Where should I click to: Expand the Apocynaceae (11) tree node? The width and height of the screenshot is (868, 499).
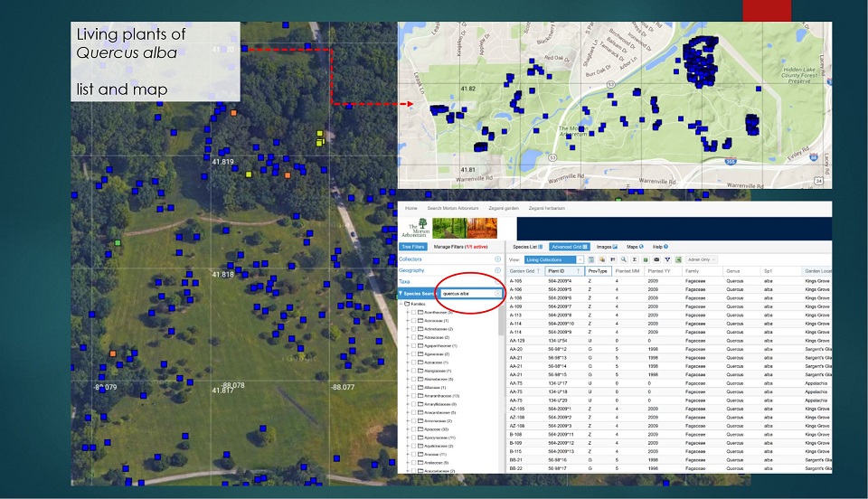click(x=408, y=438)
